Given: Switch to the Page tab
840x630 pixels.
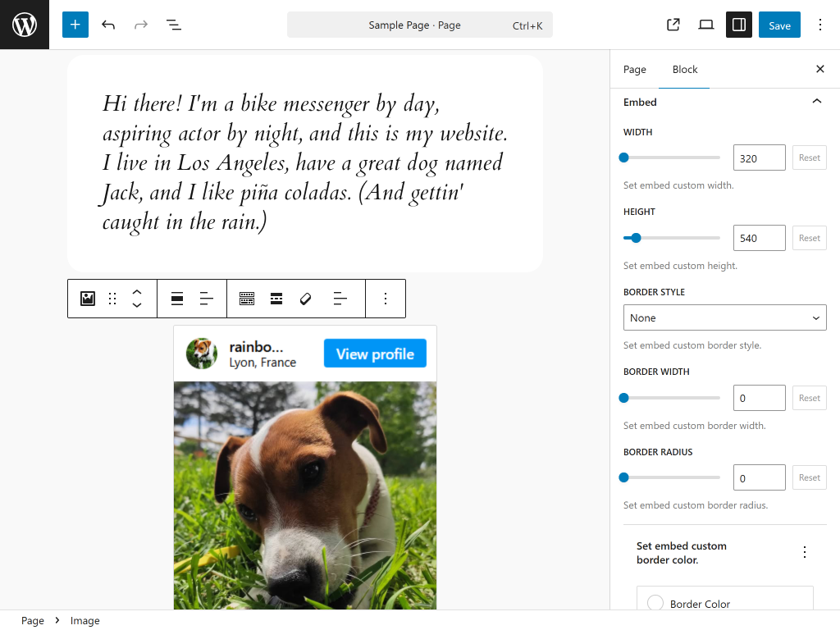Looking at the screenshot, I should [634, 70].
